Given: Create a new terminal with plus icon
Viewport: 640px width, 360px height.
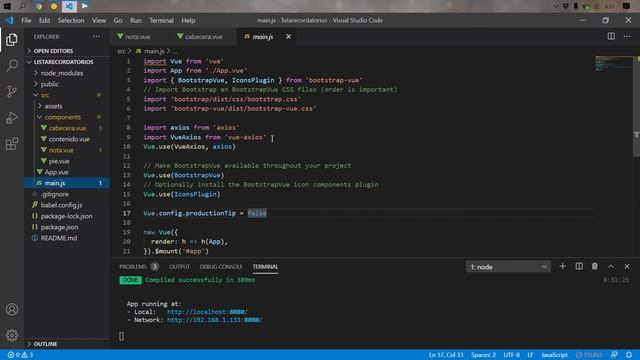Looking at the screenshot, I should pos(562,266).
